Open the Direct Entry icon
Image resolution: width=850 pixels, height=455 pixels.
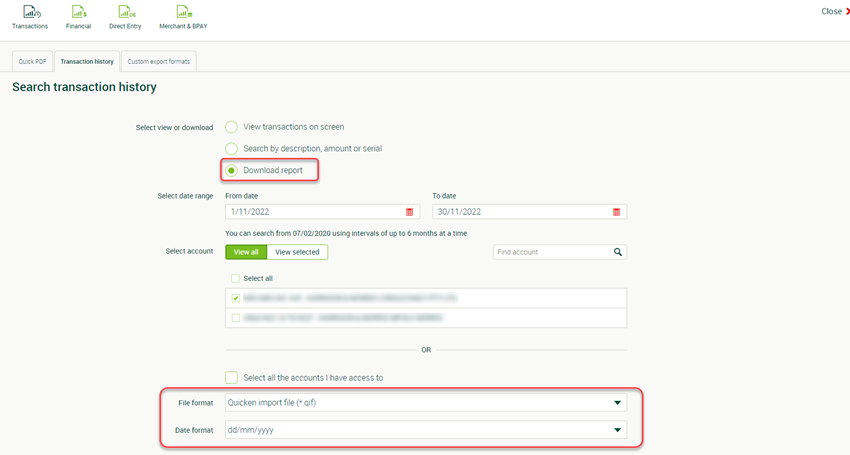click(x=126, y=13)
